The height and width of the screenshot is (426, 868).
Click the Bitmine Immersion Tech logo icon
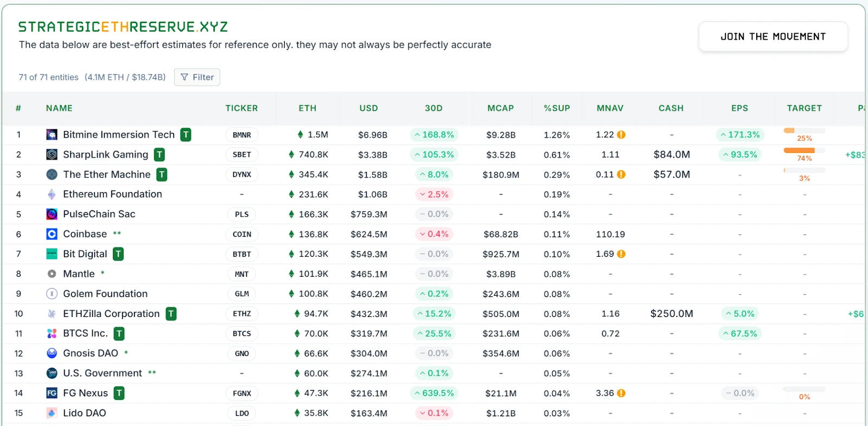(x=52, y=135)
